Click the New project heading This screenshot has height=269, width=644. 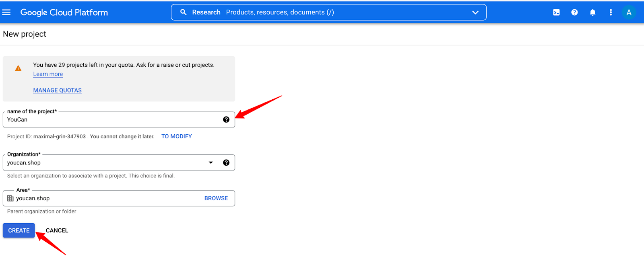(25, 34)
